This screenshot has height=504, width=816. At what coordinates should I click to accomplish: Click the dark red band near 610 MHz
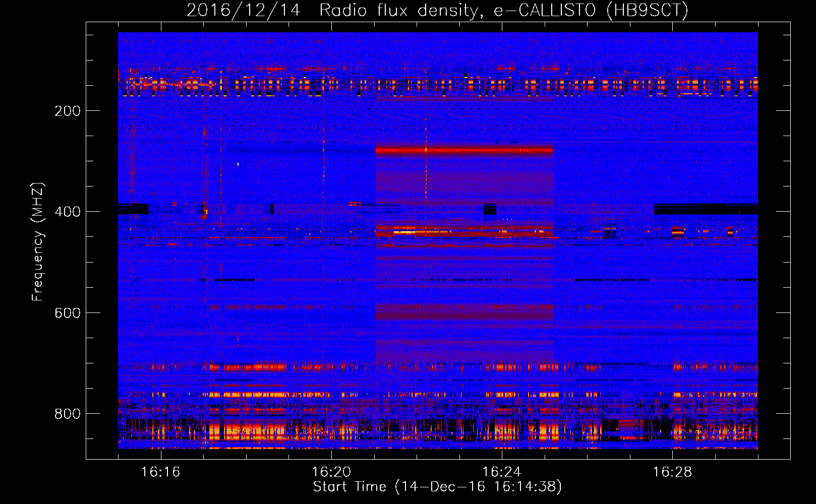(464, 316)
